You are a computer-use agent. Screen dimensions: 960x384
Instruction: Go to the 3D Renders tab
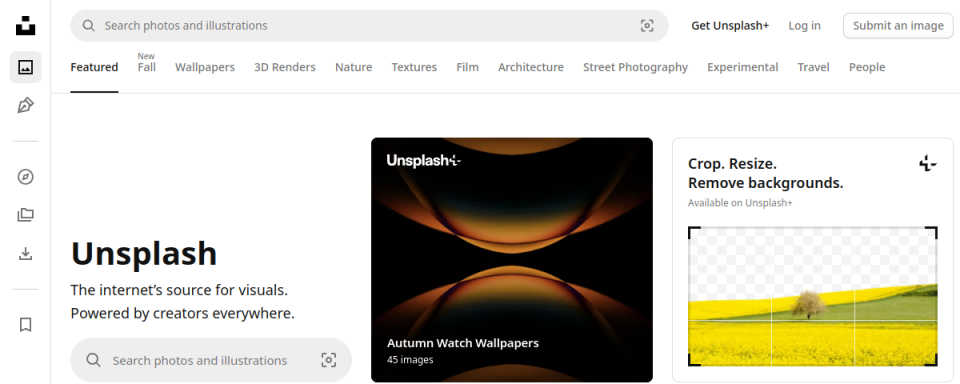tap(285, 67)
